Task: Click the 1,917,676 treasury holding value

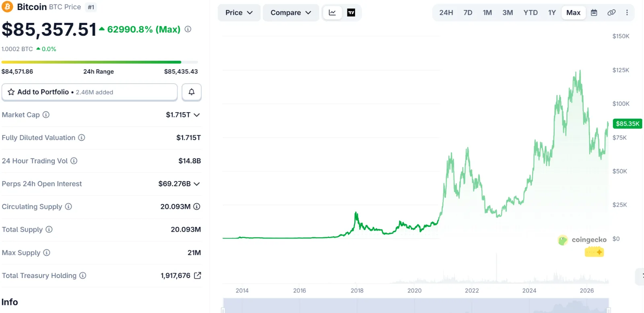Action: click(175, 276)
